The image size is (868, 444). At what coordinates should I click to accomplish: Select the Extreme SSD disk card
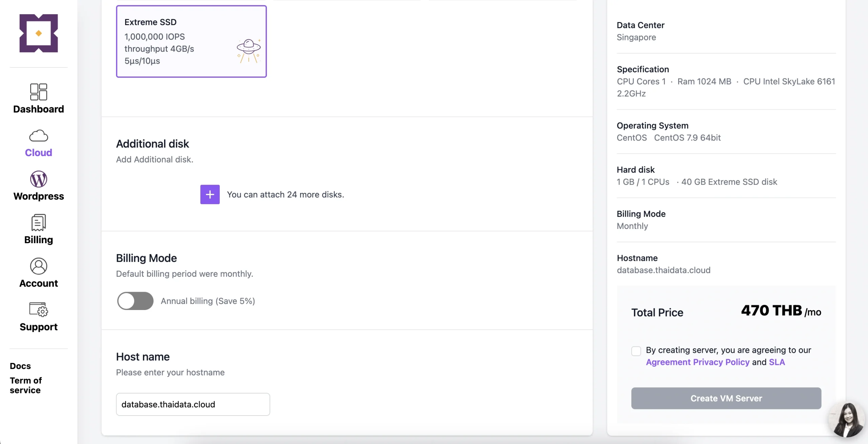click(x=191, y=41)
